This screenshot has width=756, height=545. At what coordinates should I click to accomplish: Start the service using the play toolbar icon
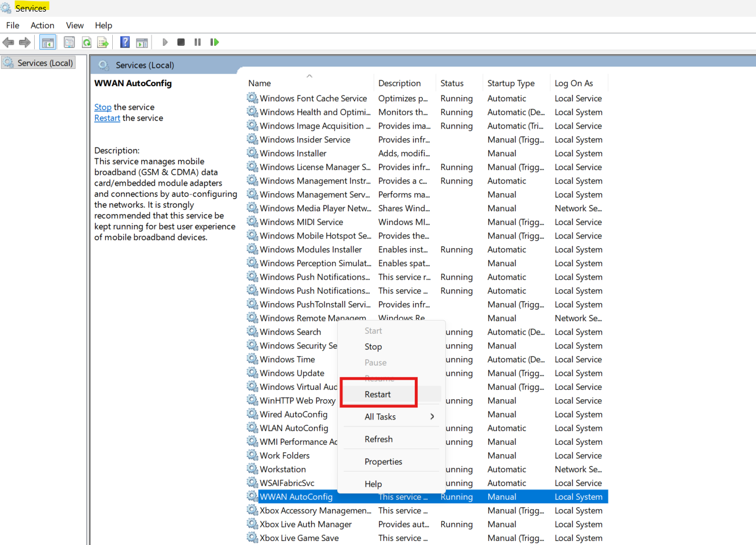point(165,42)
